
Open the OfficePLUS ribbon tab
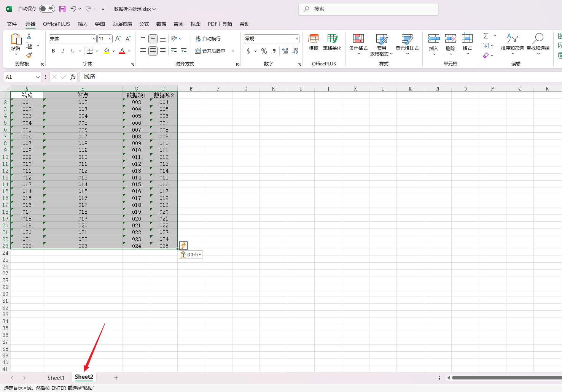click(56, 24)
